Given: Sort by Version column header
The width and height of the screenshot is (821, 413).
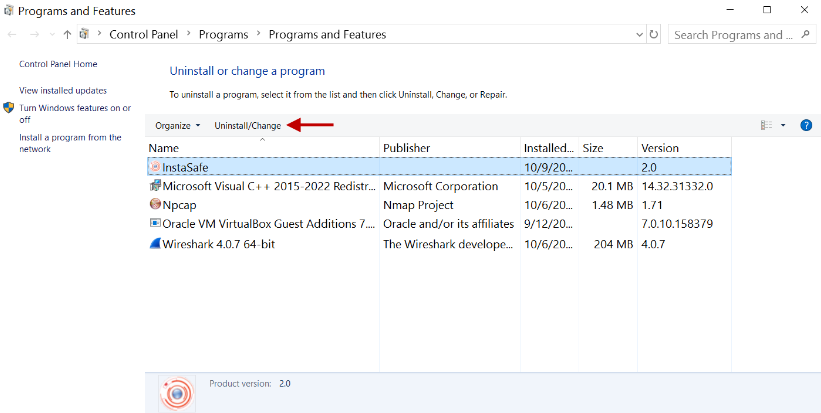Looking at the screenshot, I should coord(684,148).
